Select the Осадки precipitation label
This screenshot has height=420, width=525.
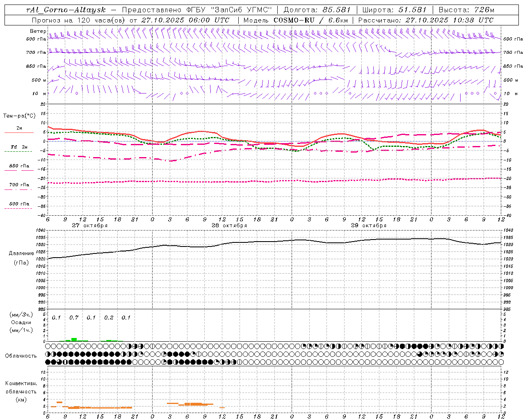(x=21, y=323)
